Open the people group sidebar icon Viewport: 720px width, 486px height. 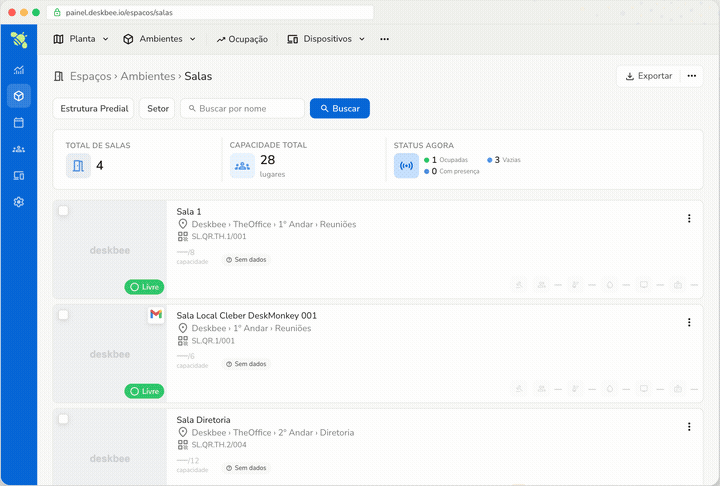[x=19, y=149]
